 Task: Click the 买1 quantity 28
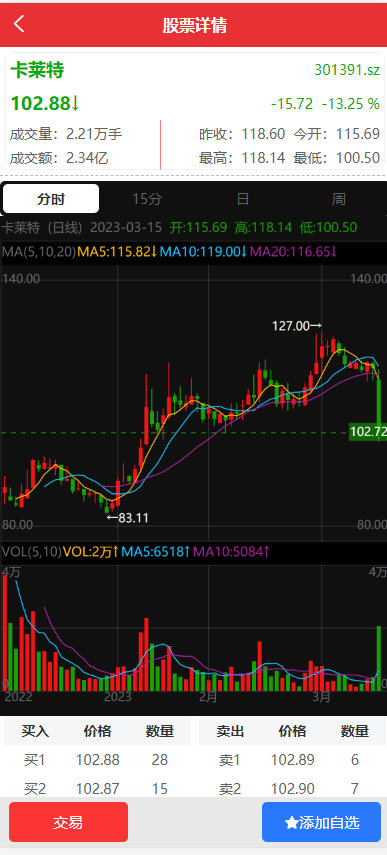[x=160, y=760]
